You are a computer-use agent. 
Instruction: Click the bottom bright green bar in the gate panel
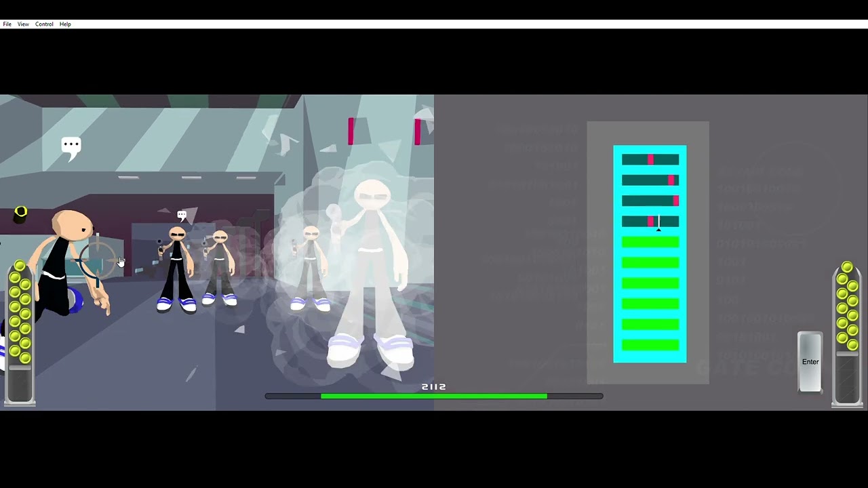pyautogui.click(x=650, y=345)
